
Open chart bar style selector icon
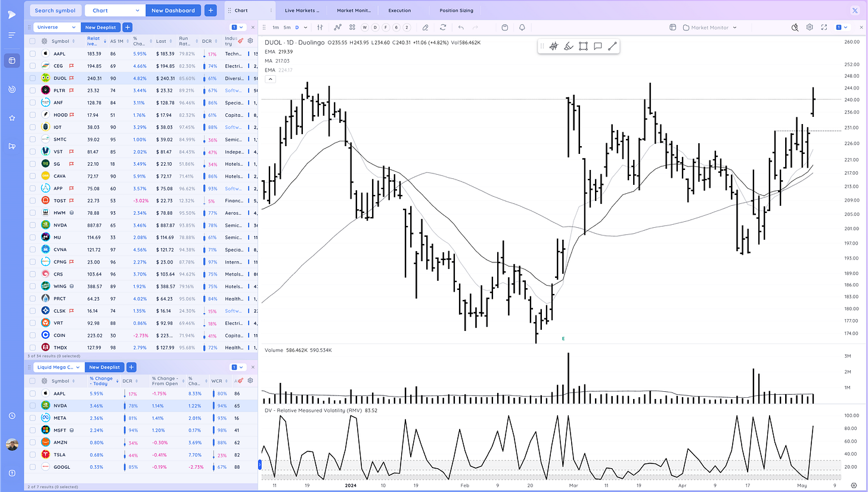320,27
